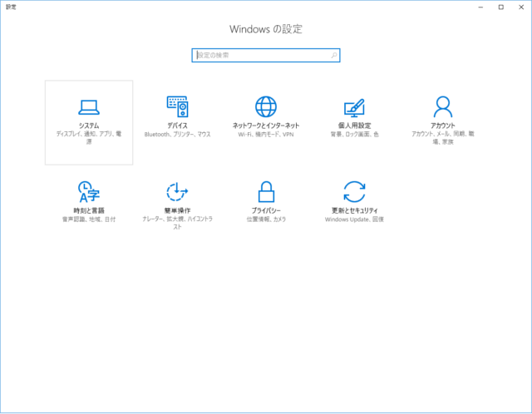Maximize the 設定 window
Image resolution: width=532 pixels, height=414 pixels.
pyautogui.click(x=500, y=7)
